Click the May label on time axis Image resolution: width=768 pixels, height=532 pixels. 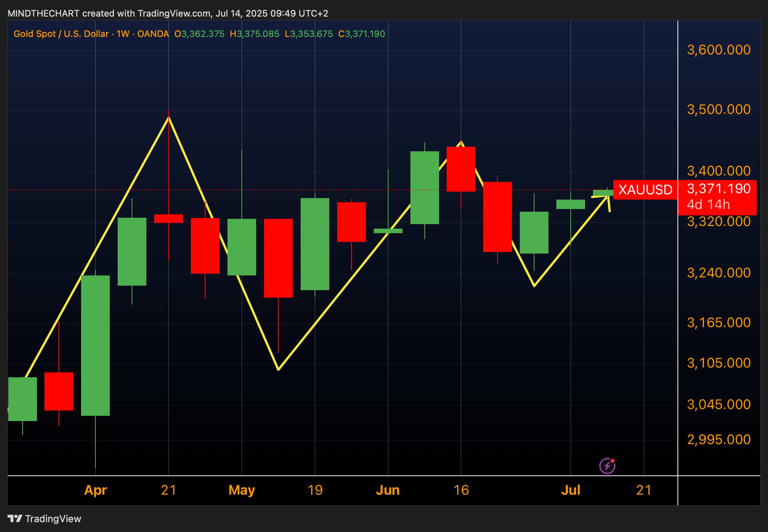click(242, 490)
